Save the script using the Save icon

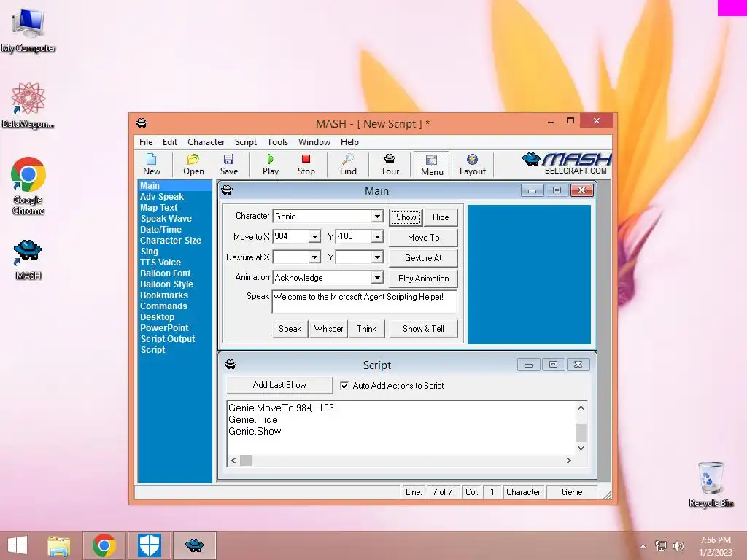(228, 164)
